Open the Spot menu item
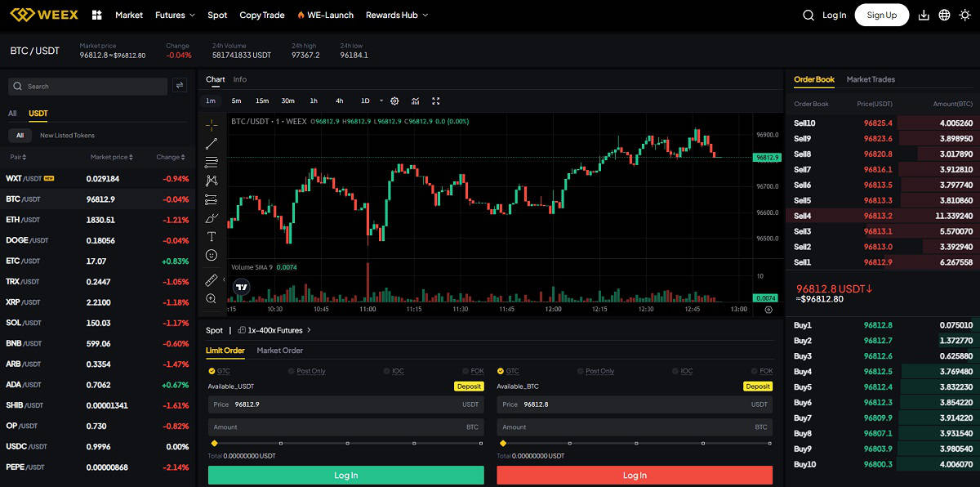Viewport: 980px width, 487px height. (x=217, y=15)
